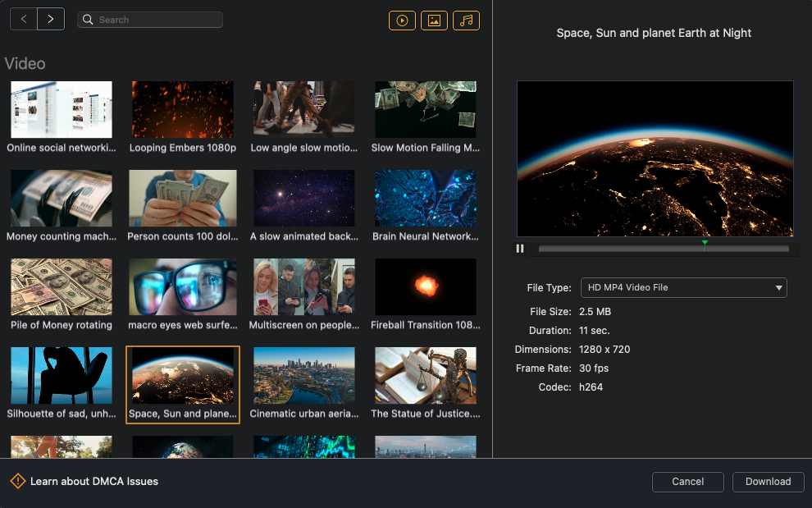Select Brain Neural Network thumbnail
The height and width of the screenshot is (508, 812).
(x=425, y=198)
